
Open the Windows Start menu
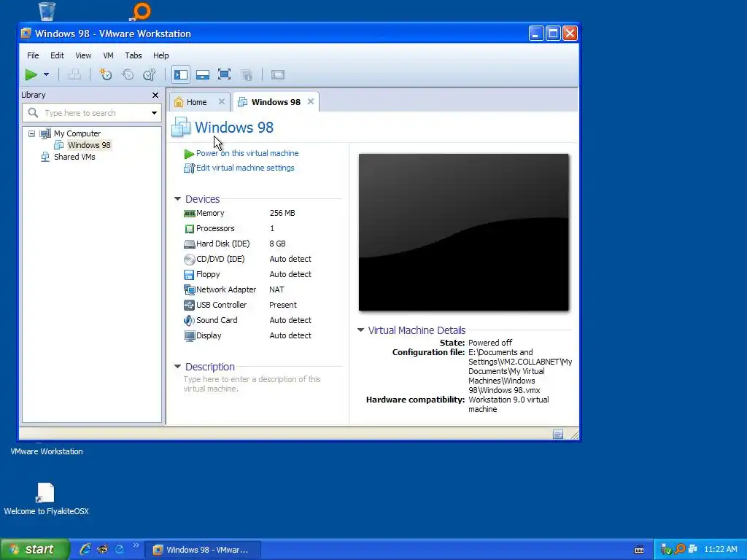click(x=35, y=549)
